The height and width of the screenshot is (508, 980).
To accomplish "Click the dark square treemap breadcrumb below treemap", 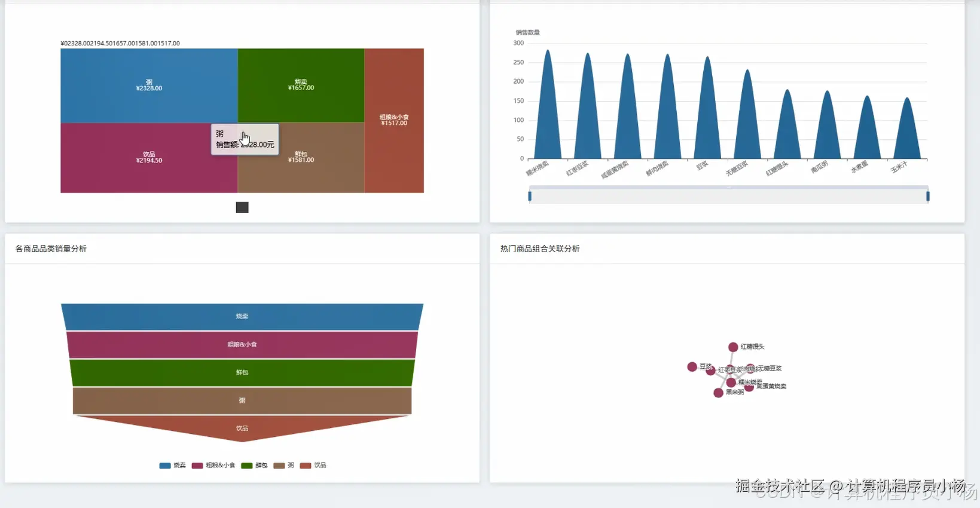I will click(242, 207).
